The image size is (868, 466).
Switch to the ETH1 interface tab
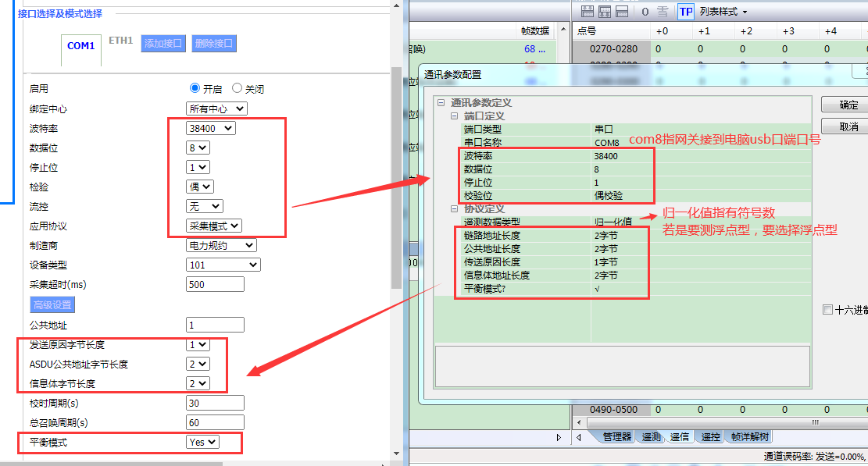coord(120,41)
